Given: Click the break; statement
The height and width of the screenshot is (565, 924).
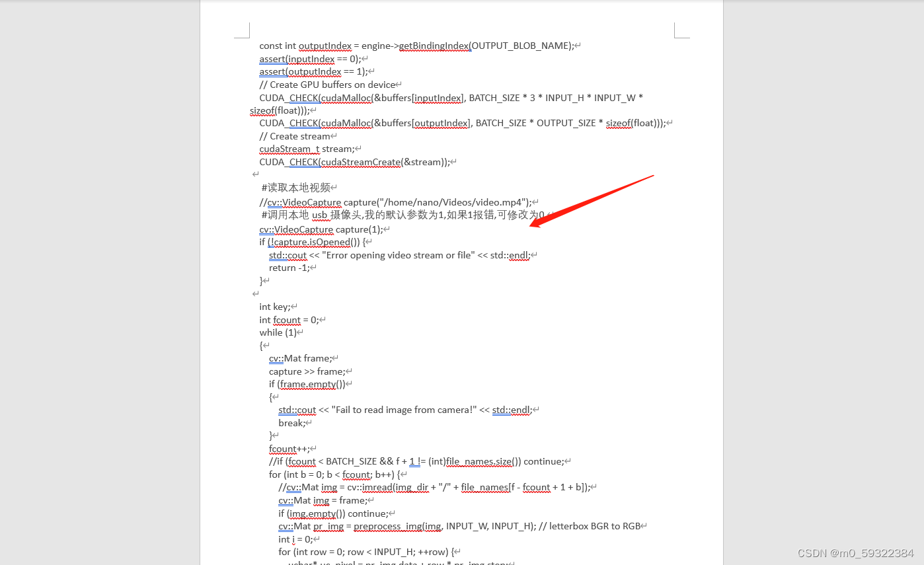Looking at the screenshot, I should 291,423.
